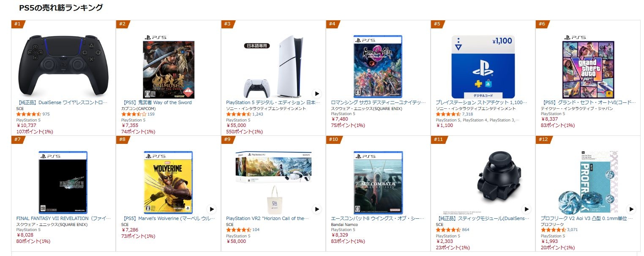Play video on DualSense stick module item
Image resolution: width=644 pixels, height=256 pixels.
(527, 209)
